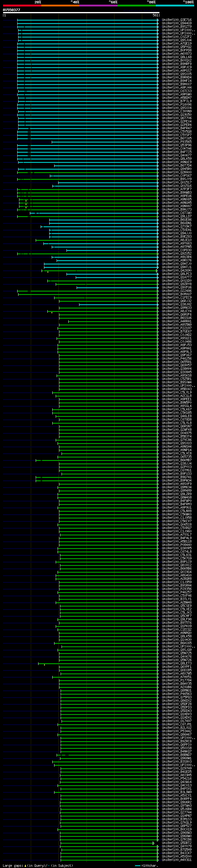Select hit label UniRef100_Q297A9
The height and width of the screenshot is (868, 197).
[177, 769]
